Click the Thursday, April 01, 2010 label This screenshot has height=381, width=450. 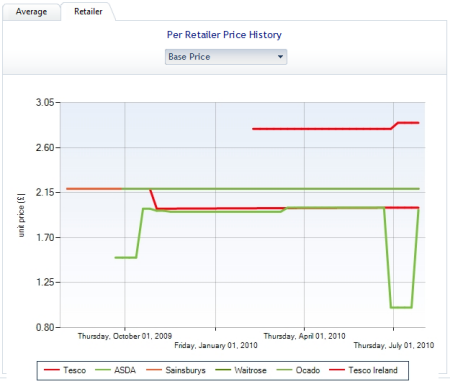tap(304, 336)
